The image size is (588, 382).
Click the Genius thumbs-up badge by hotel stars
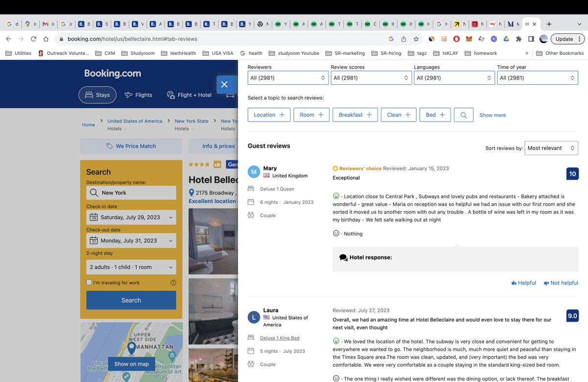click(x=217, y=164)
